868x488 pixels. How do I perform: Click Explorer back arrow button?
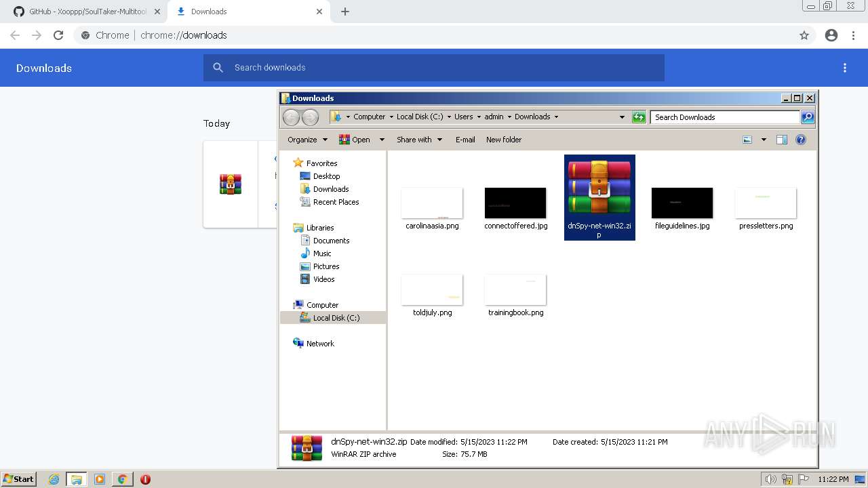291,117
